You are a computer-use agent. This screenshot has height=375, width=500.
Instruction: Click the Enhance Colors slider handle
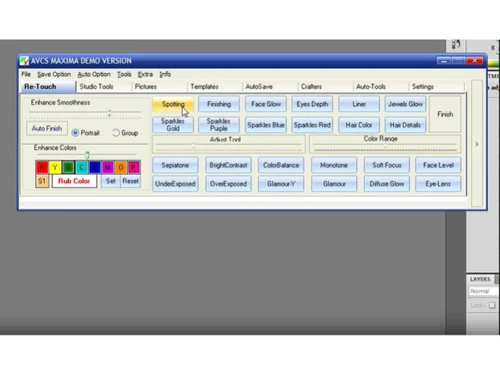click(x=87, y=155)
